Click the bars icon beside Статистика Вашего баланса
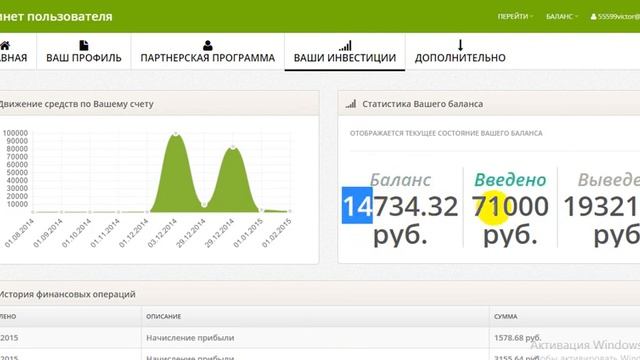The image size is (640, 360). point(351,104)
